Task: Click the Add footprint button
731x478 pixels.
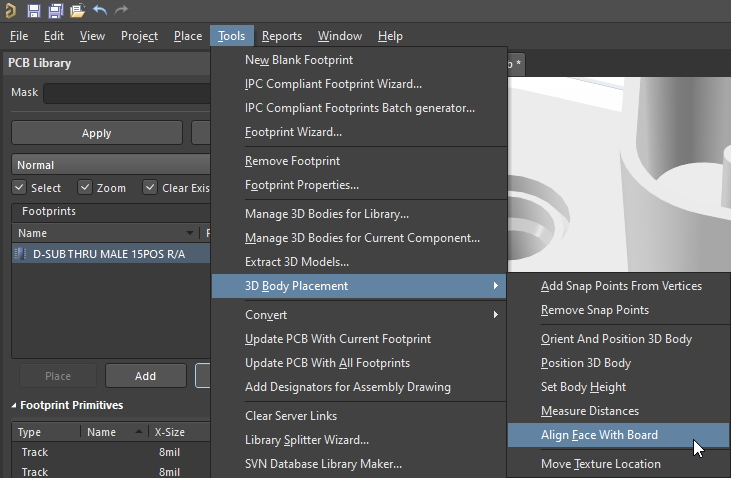Action: pos(145,376)
